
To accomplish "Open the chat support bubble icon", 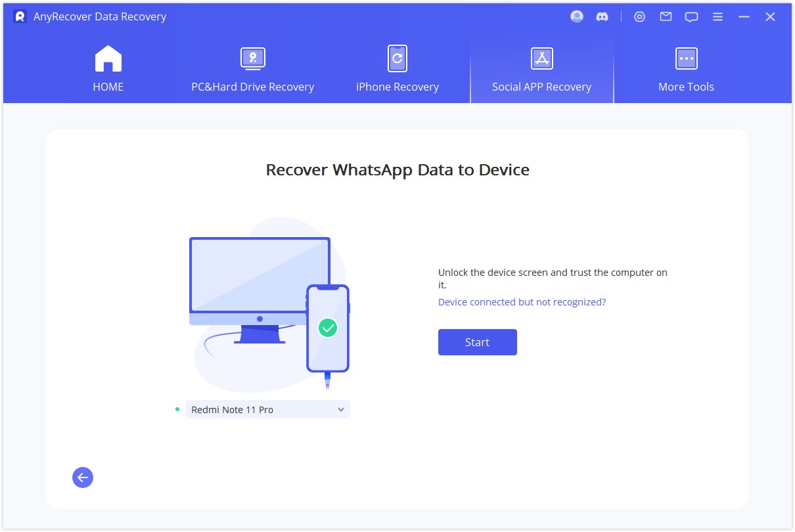I will (691, 16).
